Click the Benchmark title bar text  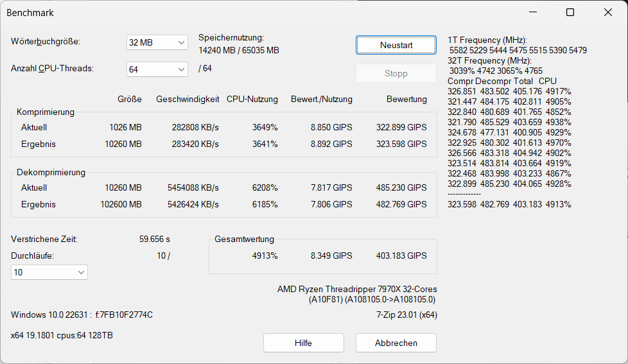pyautogui.click(x=30, y=13)
